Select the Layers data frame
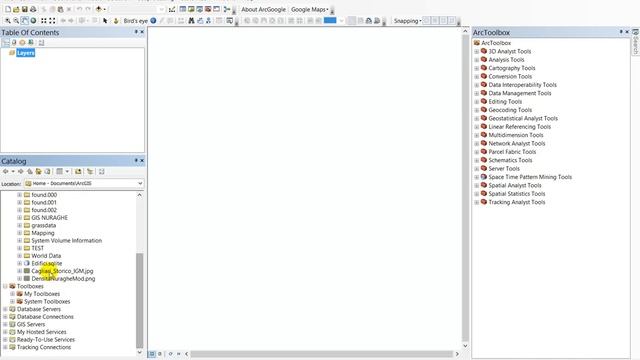This screenshot has width=640, height=360. (x=26, y=53)
